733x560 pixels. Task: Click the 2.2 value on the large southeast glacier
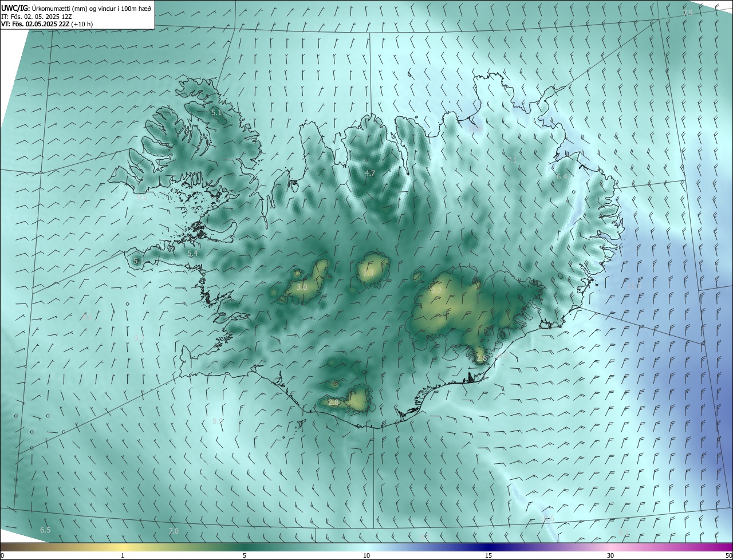coord(436,290)
